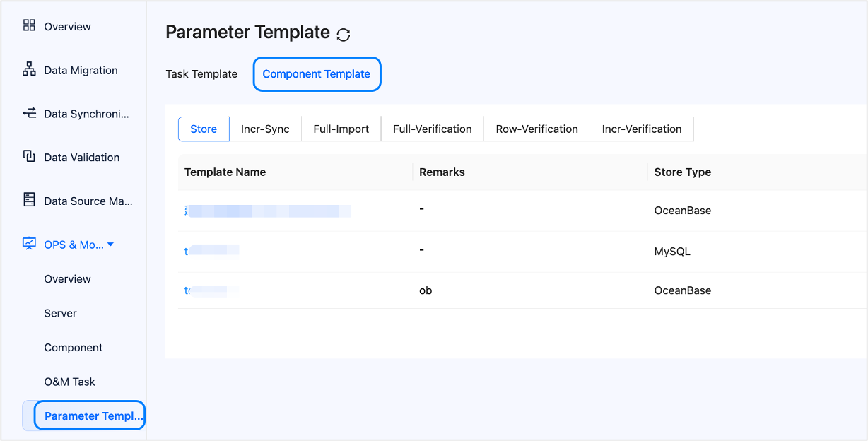Click the Overview grid icon in sidebar

29,26
